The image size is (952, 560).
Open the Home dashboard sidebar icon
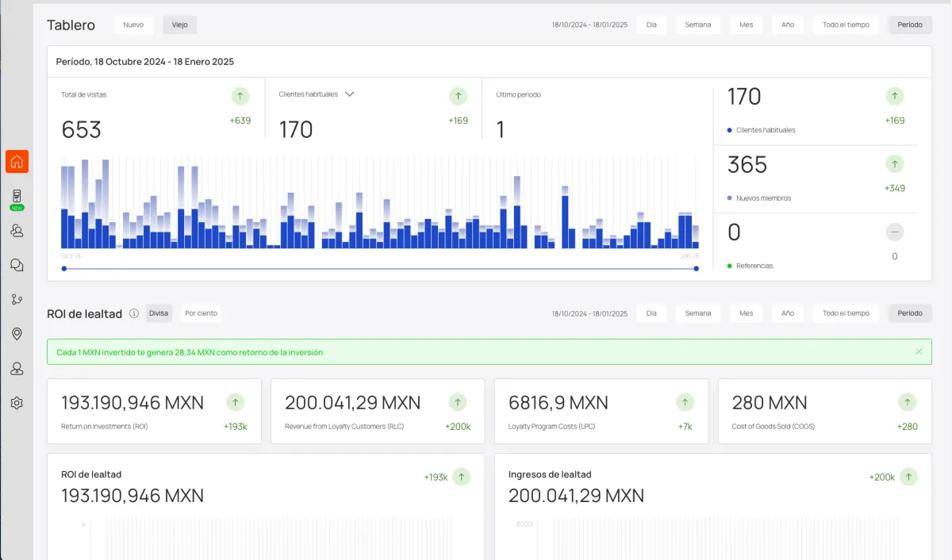tap(17, 162)
